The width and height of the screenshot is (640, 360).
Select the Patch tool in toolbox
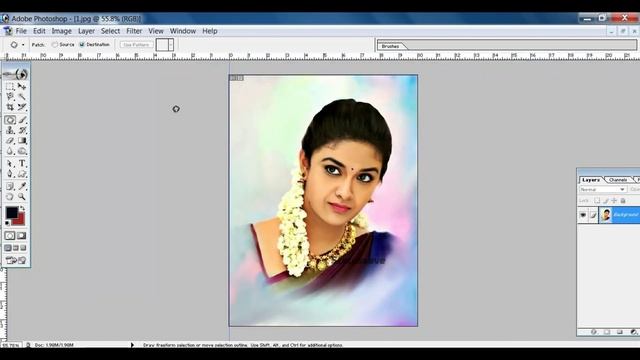click(10, 120)
